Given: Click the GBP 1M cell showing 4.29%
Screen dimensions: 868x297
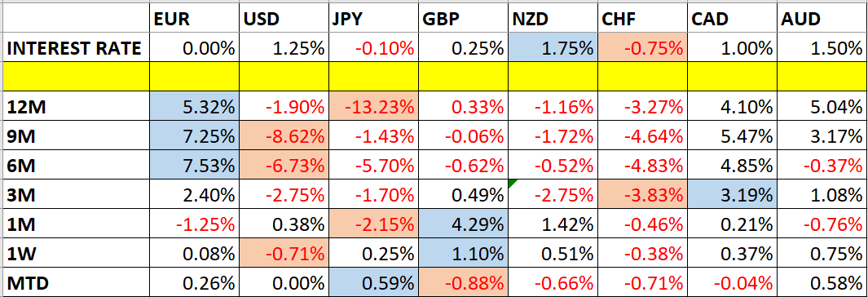Looking at the screenshot, I should point(463,224).
